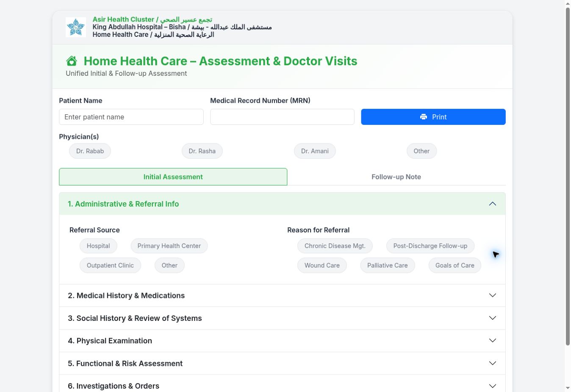Click the Asir Health Cluster logo
The width and height of the screenshot is (571, 392).
[76, 27]
